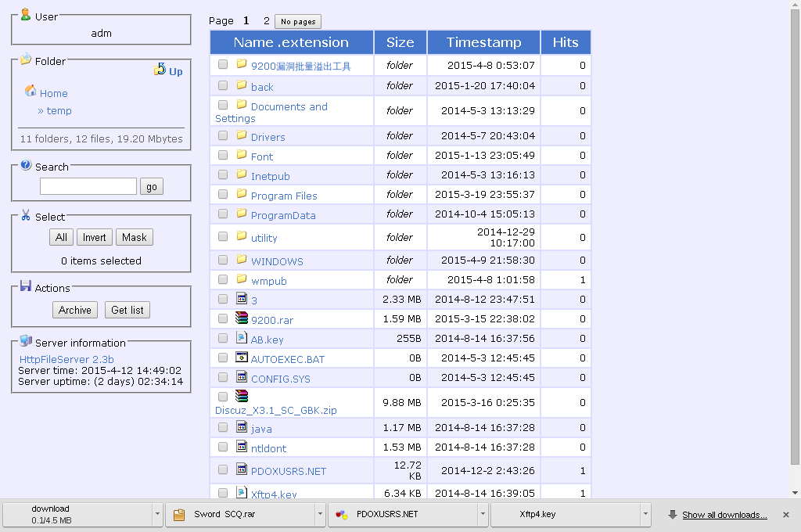Click the archive icon above Discuz_X3.1_SC_GBK.zip
This screenshot has width=801, height=532.
pyautogui.click(x=242, y=396)
